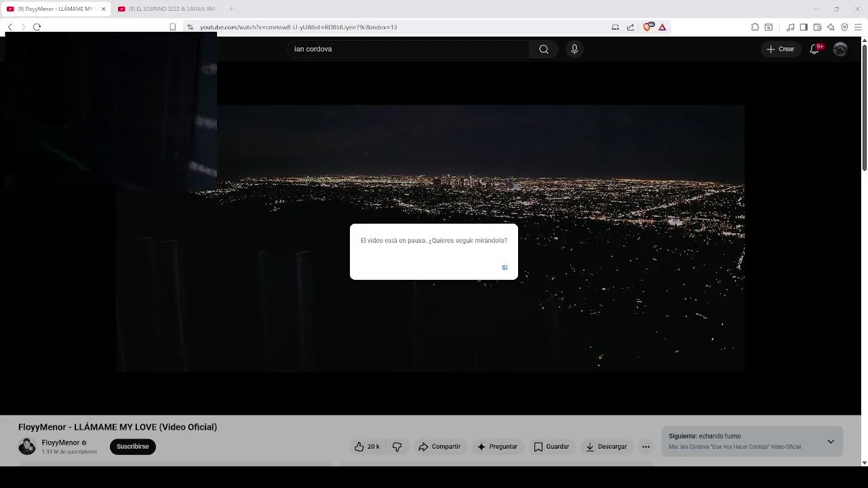This screenshot has height=488, width=868.
Task: Open the browser hamburger main menu
Action: pyautogui.click(x=858, y=27)
